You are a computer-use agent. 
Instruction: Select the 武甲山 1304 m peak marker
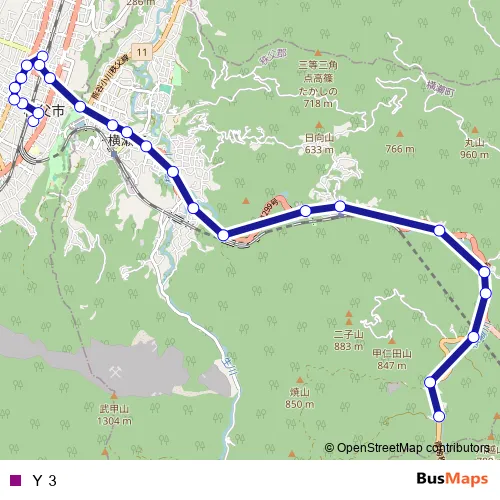point(114,396)
